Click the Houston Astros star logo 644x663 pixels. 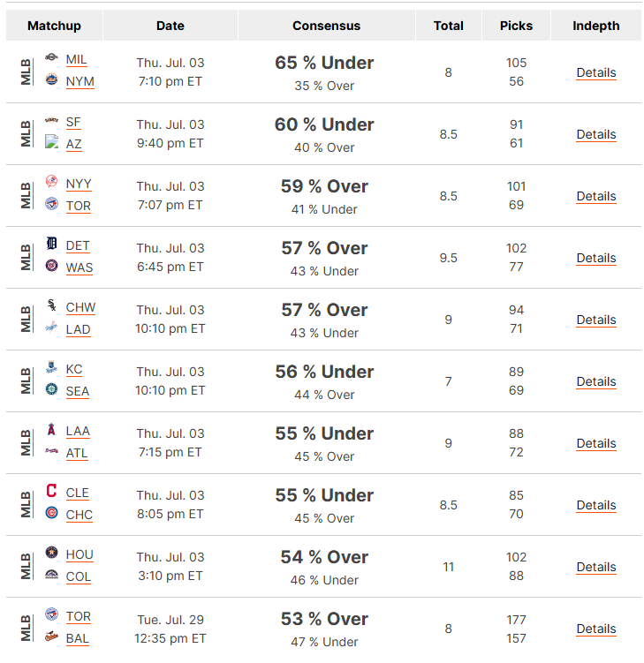(x=51, y=553)
